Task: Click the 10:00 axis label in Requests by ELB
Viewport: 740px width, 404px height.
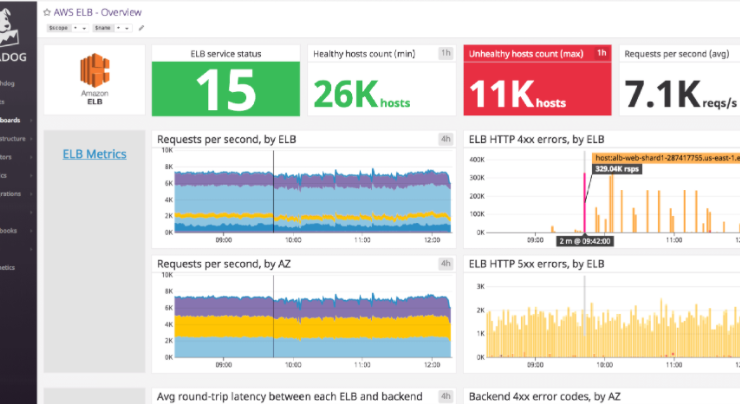Action: pos(293,240)
